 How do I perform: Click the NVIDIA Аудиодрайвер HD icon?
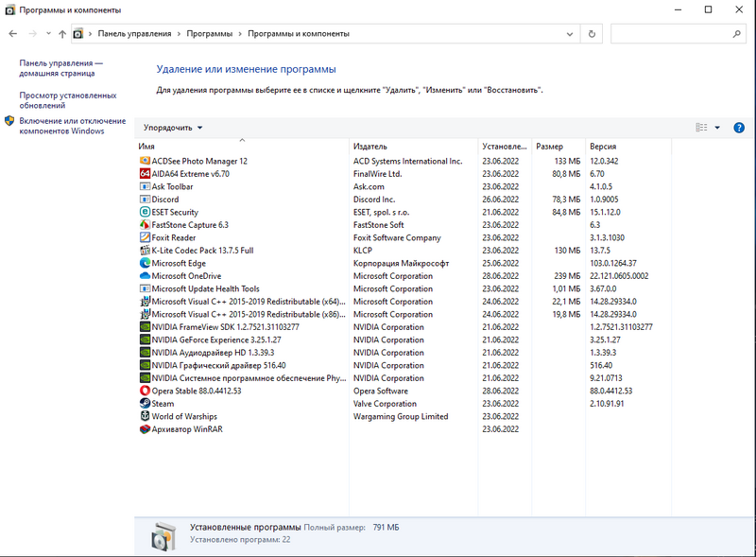coord(145,353)
